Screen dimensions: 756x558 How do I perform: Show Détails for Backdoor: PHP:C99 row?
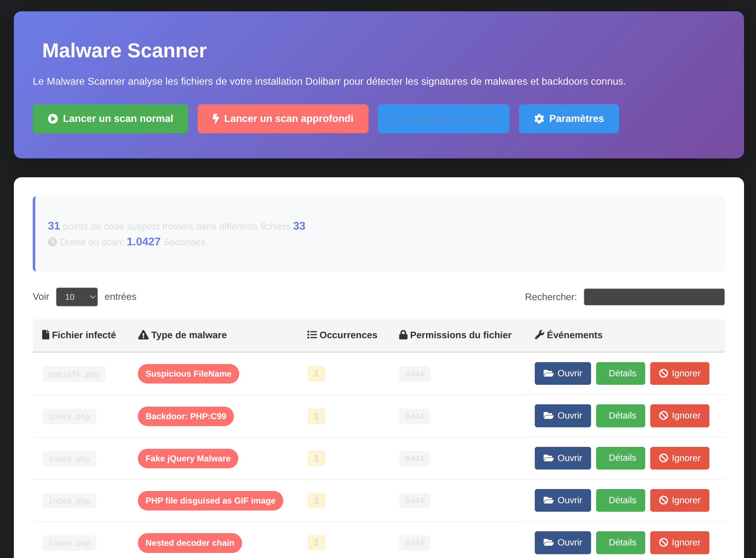(620, 416)
